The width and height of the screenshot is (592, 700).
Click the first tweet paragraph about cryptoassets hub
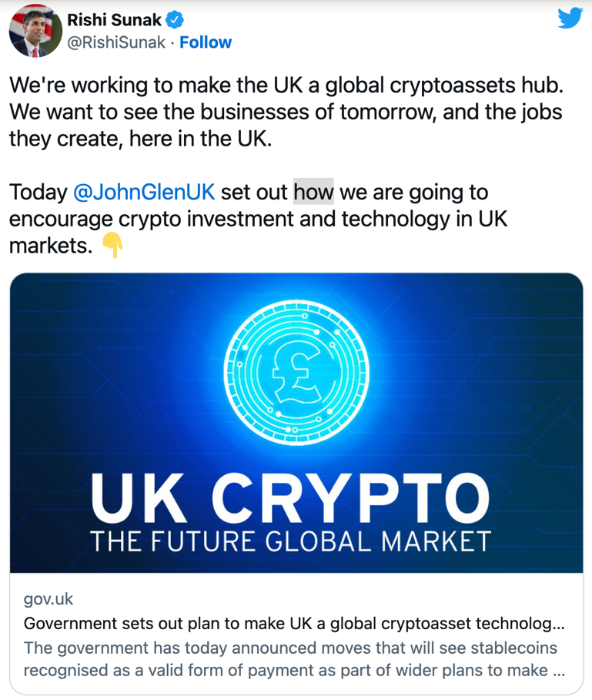[x=286, y=112]
